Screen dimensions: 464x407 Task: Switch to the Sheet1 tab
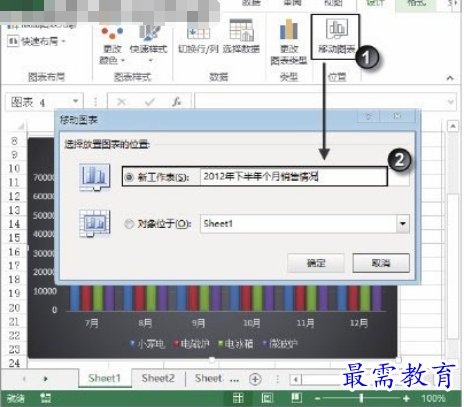105,378
